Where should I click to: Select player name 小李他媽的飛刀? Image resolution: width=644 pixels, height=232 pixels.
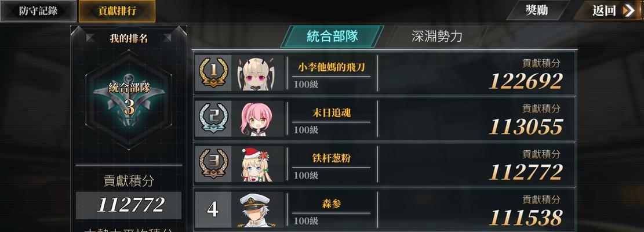331,67
